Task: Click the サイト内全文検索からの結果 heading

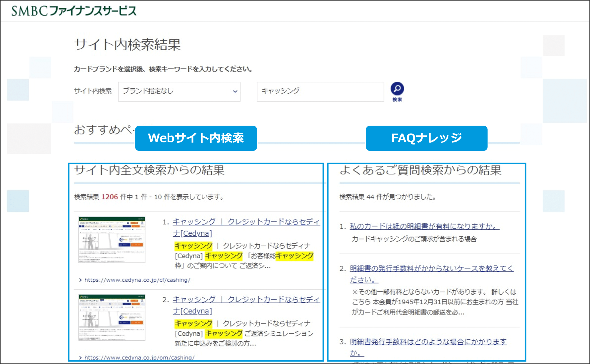Action: click(x=149, y=170)
